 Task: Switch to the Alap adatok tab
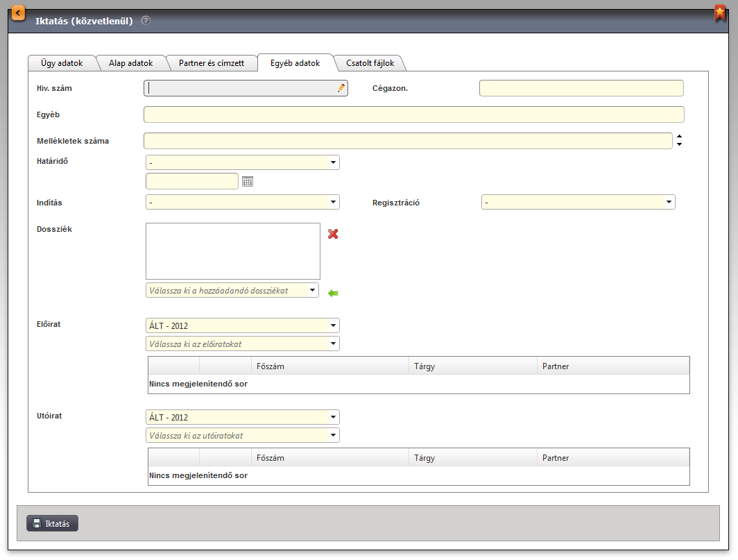[x=131, y=63]
